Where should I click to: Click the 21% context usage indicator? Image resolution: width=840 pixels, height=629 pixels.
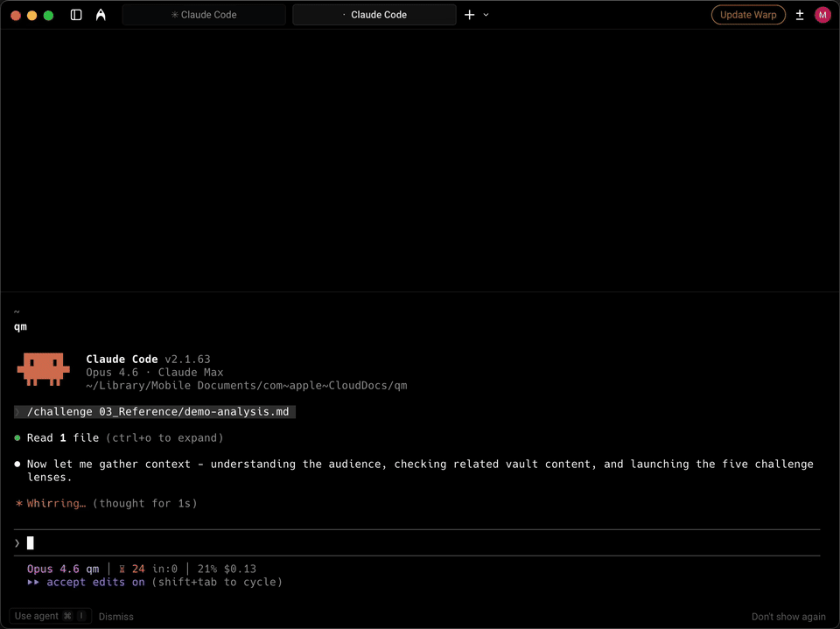(222, 569)
